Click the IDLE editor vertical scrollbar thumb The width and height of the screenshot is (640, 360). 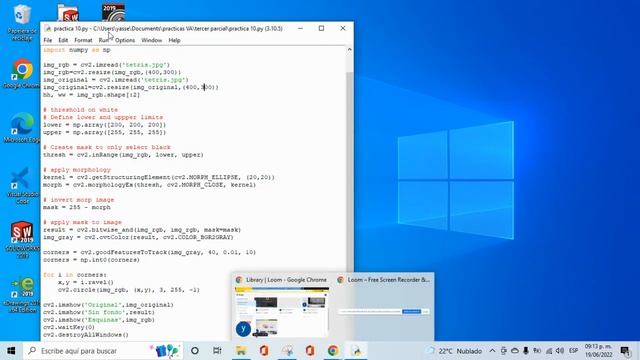click(x=349, y=171)
